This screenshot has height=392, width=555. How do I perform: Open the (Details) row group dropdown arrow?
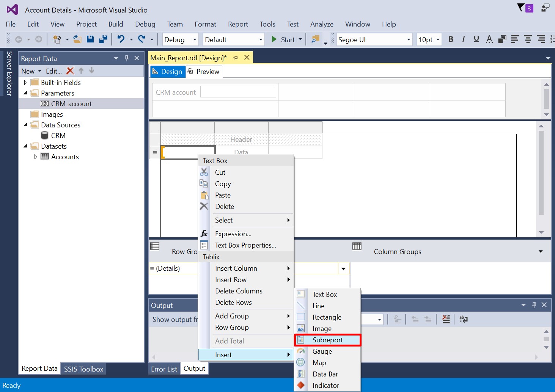[343, 268]
